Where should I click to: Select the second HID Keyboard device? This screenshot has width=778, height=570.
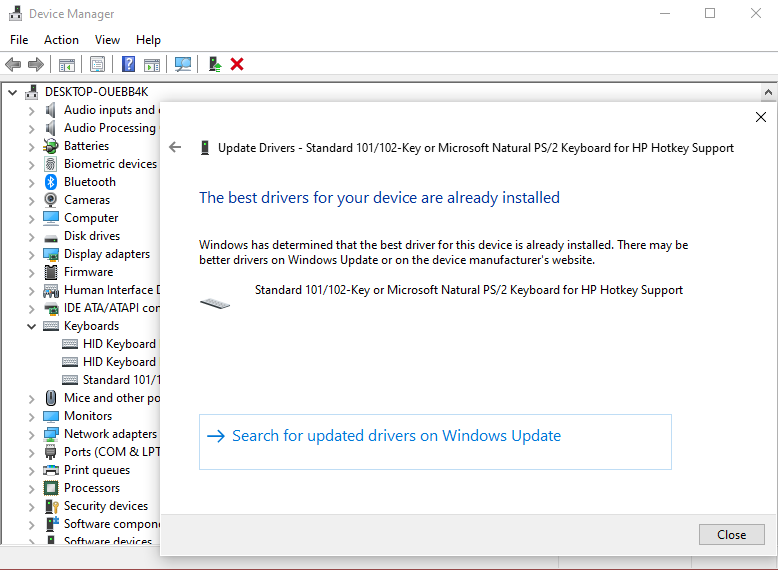tap(109, 362)
